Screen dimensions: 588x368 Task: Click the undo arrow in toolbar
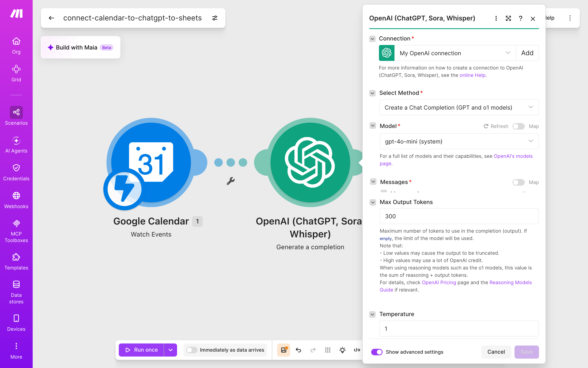tap(298, 350)
